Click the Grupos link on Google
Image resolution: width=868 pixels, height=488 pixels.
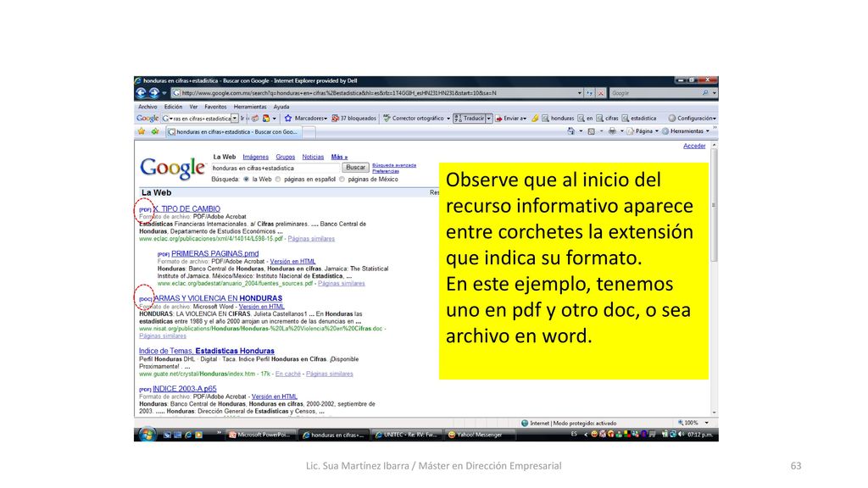click(x=285, y=157)
